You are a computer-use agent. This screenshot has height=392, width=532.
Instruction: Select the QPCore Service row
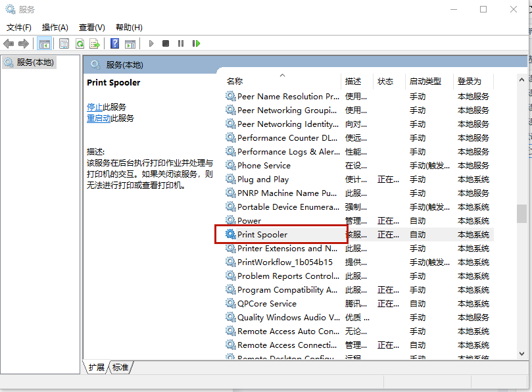(x=359, y=304)
